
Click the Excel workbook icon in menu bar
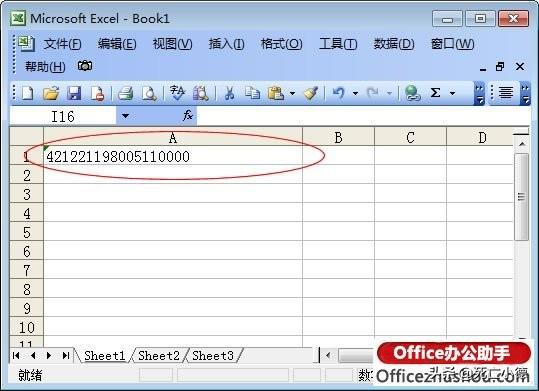pyautogui.click(x=26, y=43)
